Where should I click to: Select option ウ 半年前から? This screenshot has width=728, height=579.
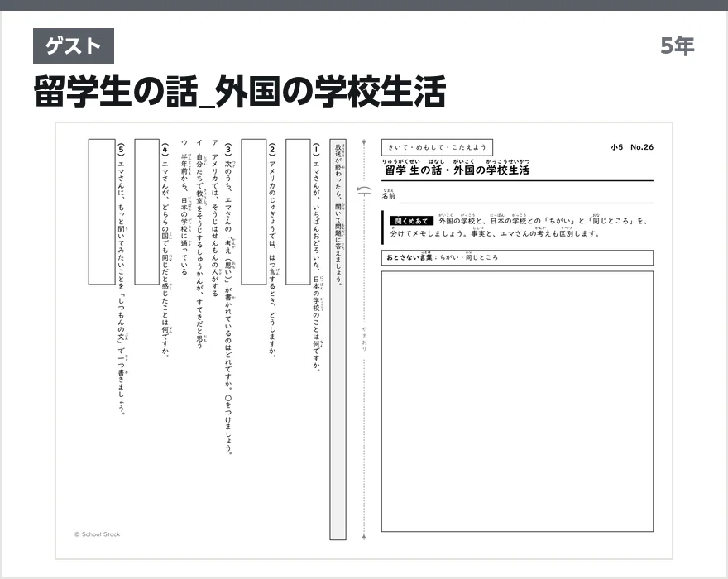[x=184, y=207]
